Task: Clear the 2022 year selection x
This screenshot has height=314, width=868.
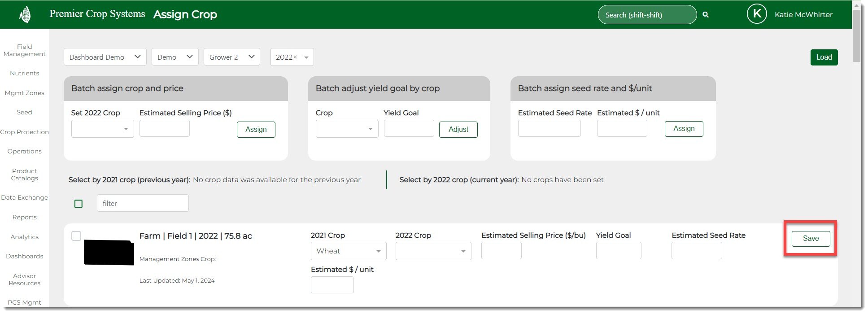Action: 295,57
